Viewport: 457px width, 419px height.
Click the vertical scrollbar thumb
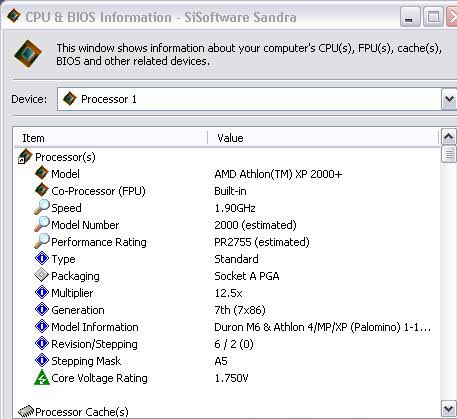coord(448,154)
